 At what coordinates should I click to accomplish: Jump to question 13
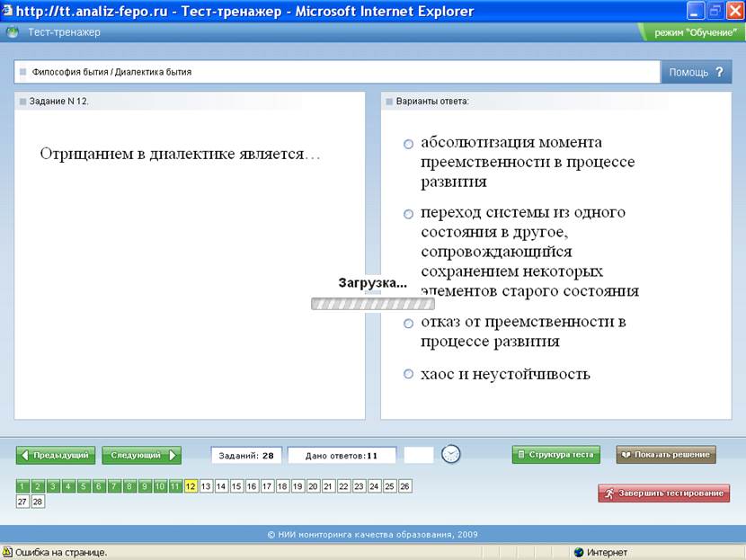(x=206, y=486)
